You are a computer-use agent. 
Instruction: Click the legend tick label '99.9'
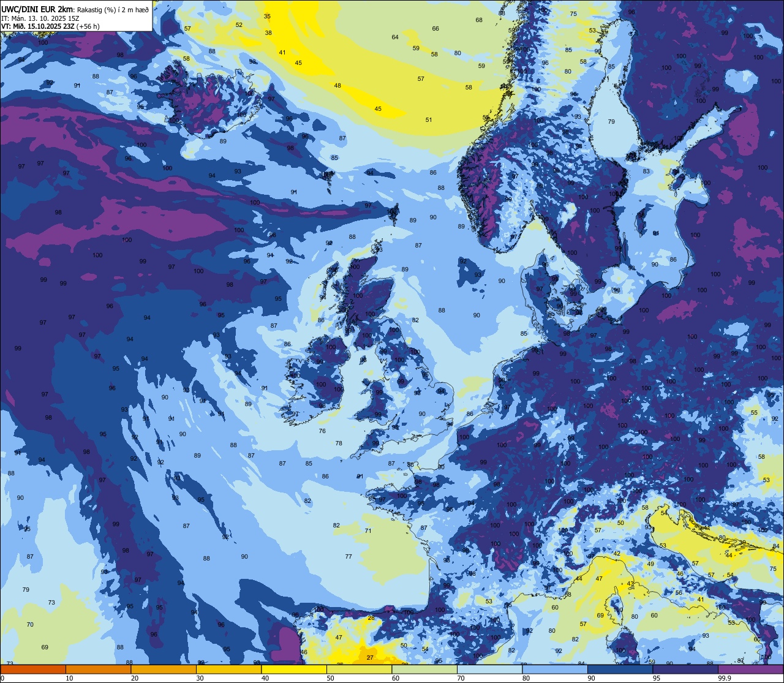pos(725,678)
